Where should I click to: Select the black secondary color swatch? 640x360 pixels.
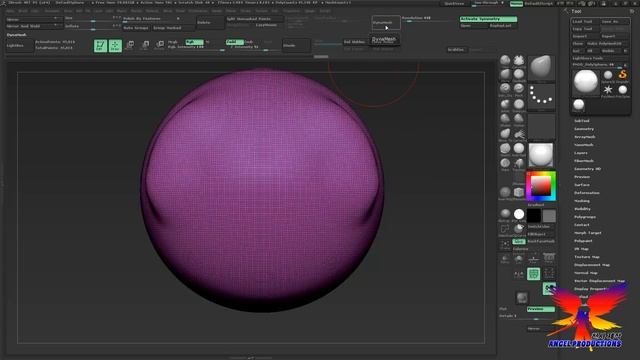(533, 215)
